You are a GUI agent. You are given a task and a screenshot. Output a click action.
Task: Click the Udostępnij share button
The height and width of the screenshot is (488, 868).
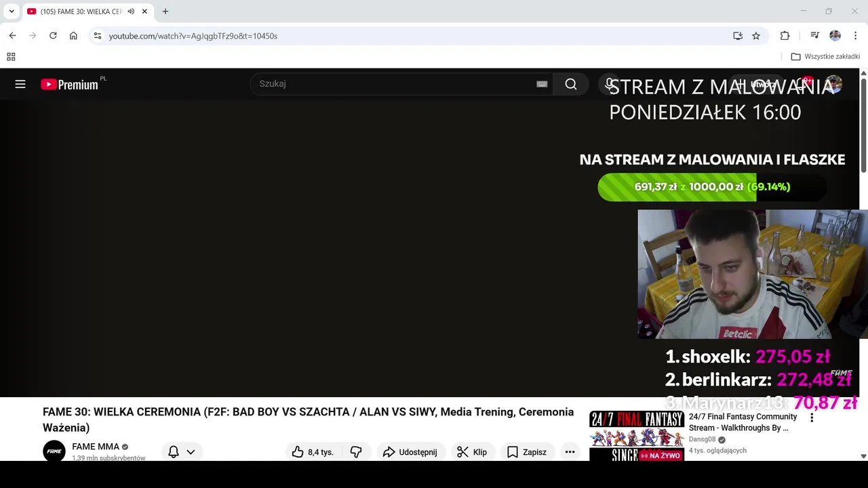pos(410,452)
